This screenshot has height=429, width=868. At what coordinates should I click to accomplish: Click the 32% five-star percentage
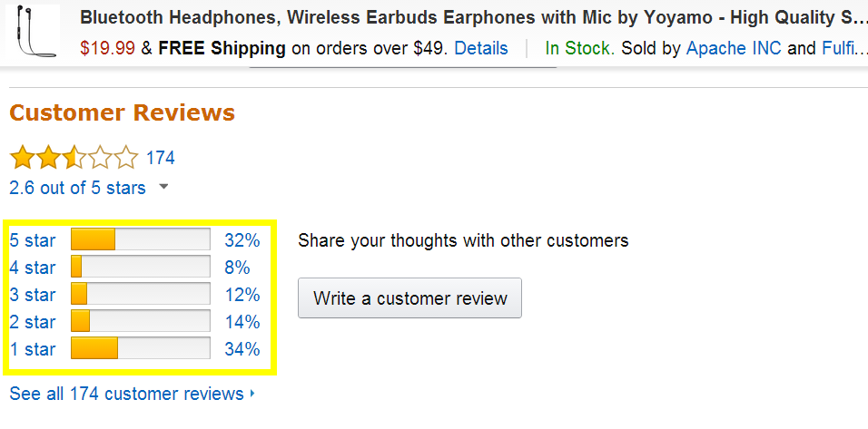point(242,240)
